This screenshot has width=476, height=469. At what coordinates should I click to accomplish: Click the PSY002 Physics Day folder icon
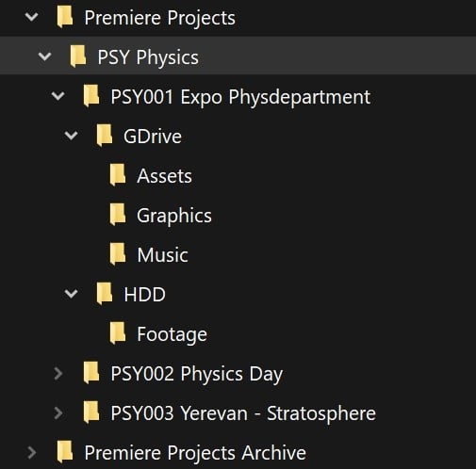(x=91, y=373)
